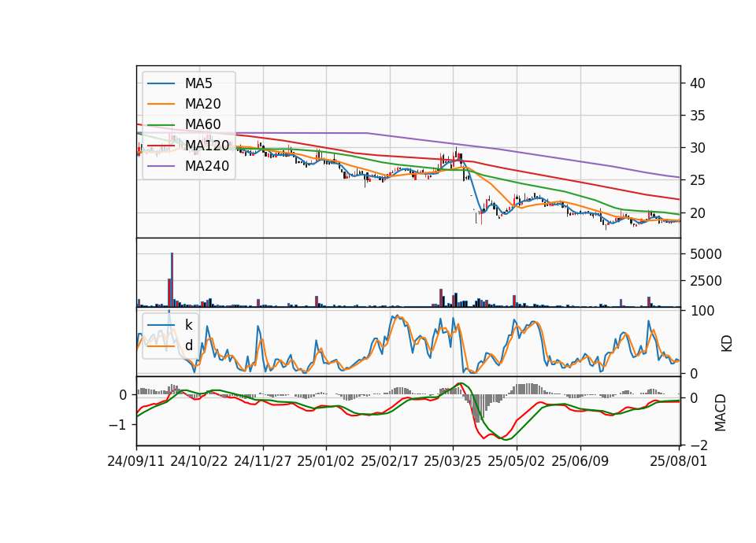Click the MA5 legend label

pos(198,83)
